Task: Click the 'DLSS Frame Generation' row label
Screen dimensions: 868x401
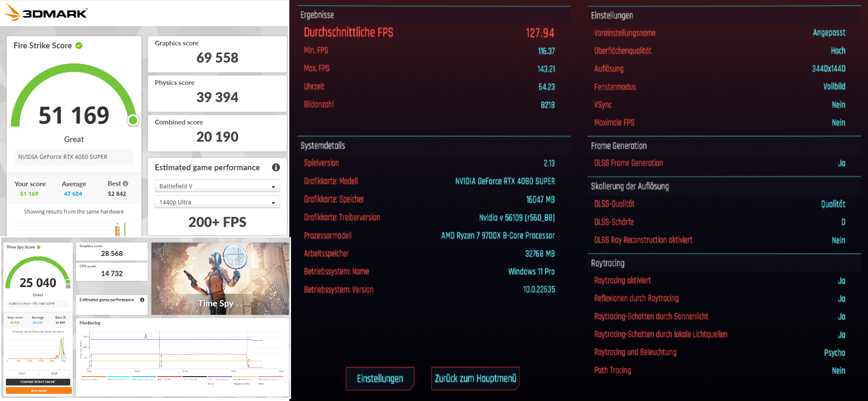Action: tap(628, 163)
